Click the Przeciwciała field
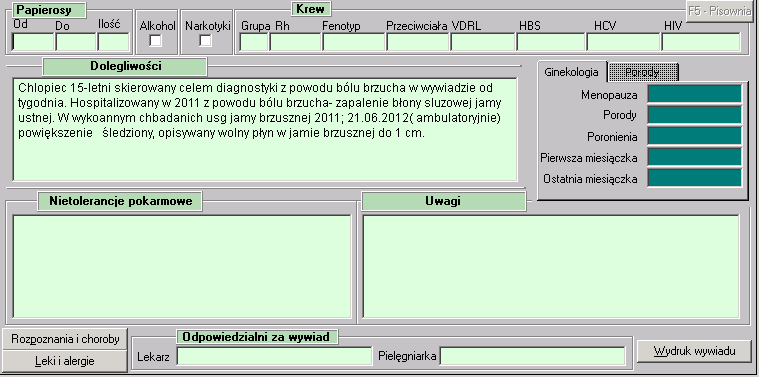The width and height of the screenshot is (759, 377). (x=418, y=42)
